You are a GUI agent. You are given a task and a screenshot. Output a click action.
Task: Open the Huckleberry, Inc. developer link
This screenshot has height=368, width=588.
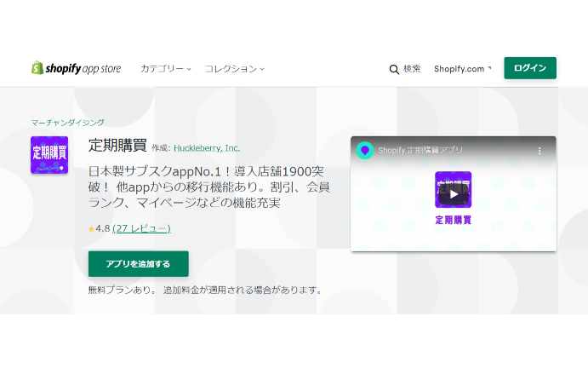[x=207, y=148]
